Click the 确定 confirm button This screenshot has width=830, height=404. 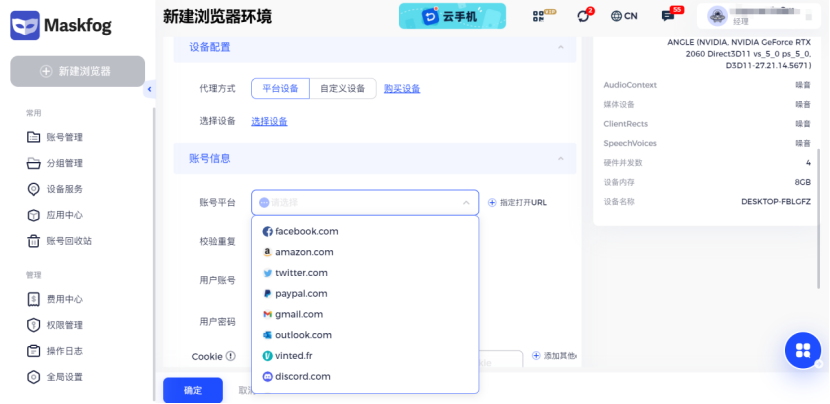(193, 391)
